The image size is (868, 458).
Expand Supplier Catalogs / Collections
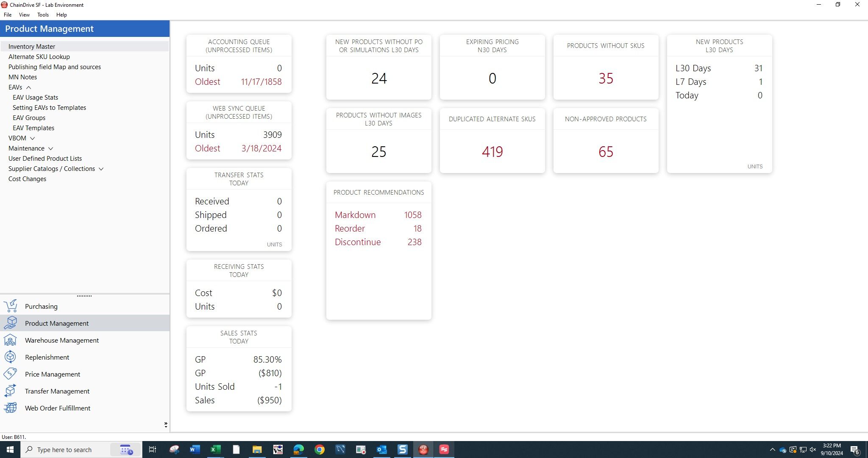(x=101, y=169)
